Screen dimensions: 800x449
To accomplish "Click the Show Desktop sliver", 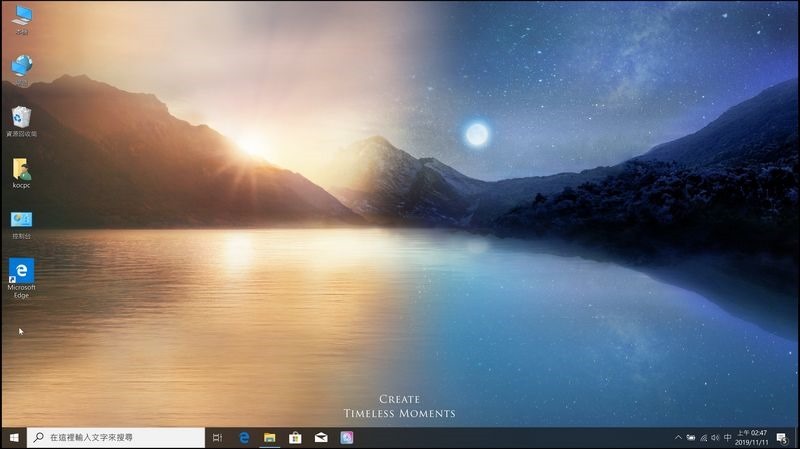I will tap(797, 438).
